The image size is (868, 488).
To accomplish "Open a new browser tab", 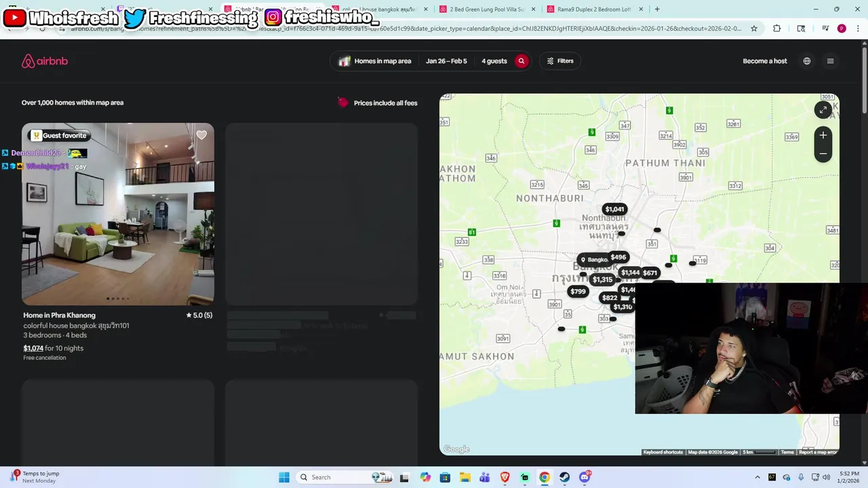I will 657,9.
